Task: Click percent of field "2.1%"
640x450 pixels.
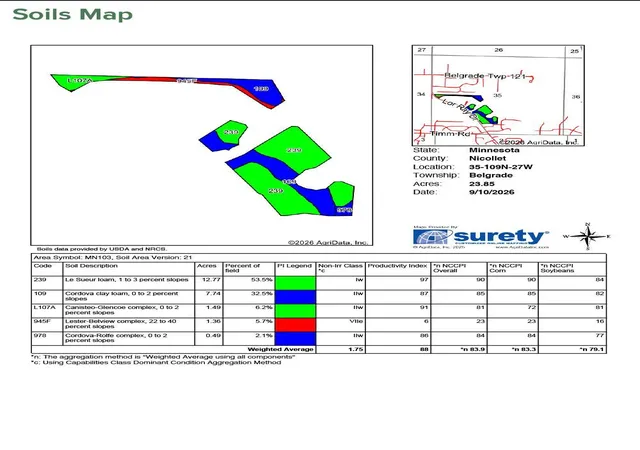Action: coord(264,335)
